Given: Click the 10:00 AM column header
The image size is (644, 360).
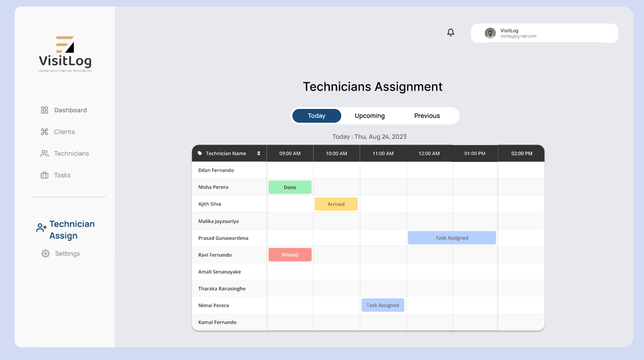Looking at the screenshot, I should (x=336, y=154).
